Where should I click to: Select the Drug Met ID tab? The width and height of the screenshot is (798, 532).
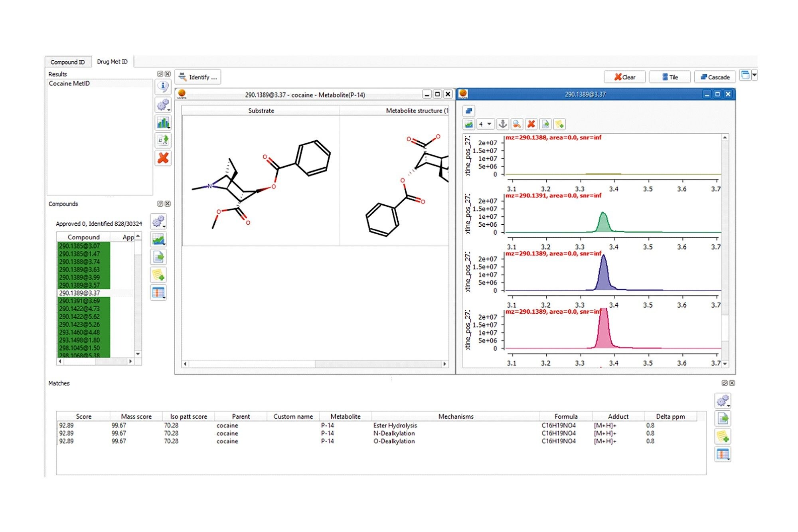point(112,62)
